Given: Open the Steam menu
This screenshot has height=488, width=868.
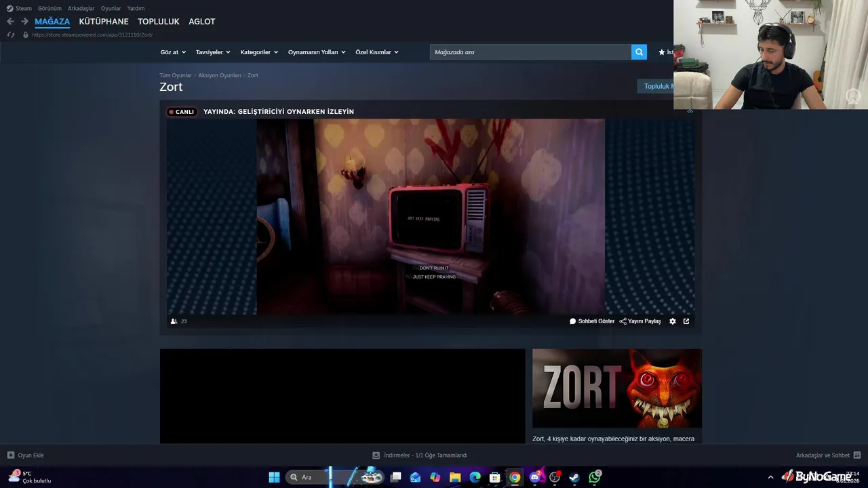Looking at the screenshot, I should click(24, 8).
